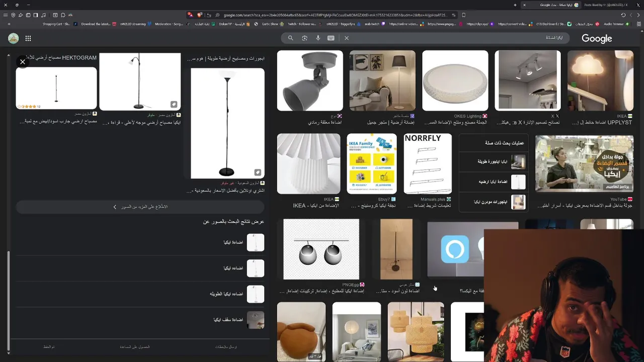Open the YouTube IKEA lighting tour thumbnail
This screenshot has width=644, height=362.
584,163
